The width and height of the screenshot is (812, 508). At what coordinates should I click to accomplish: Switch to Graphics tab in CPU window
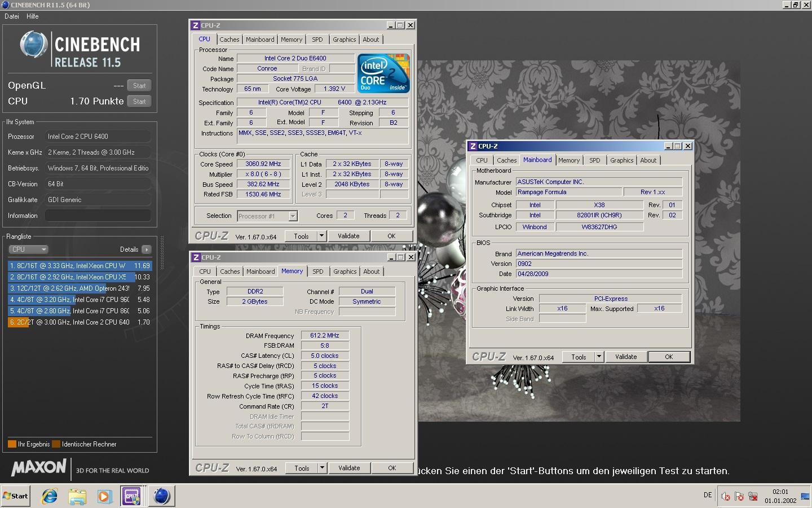coord(345,40)
